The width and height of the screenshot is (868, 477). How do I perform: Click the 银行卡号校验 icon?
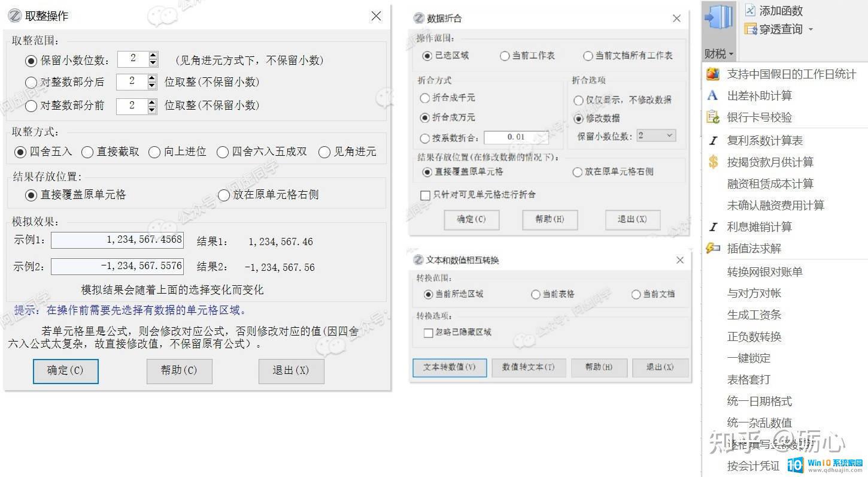[713, 117]
